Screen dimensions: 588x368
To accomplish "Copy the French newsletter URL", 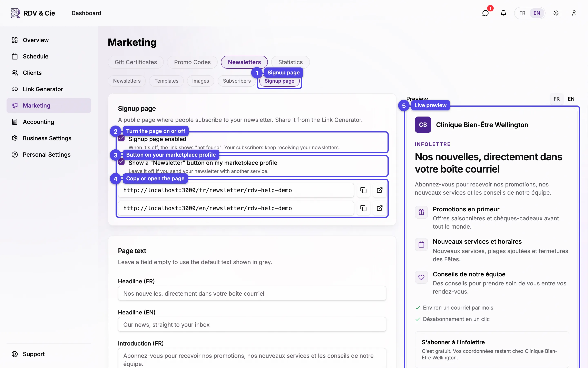I will click(363, 190).
